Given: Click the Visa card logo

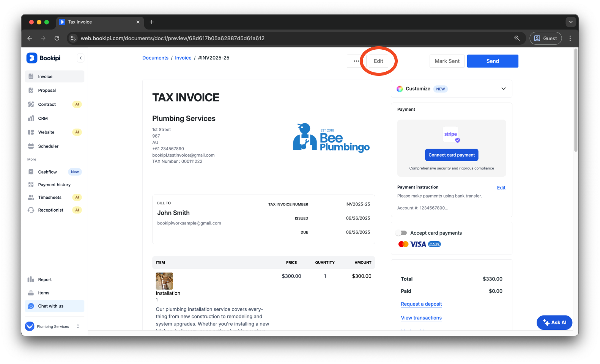Looking at the screenshot, I should click(418, 244).
